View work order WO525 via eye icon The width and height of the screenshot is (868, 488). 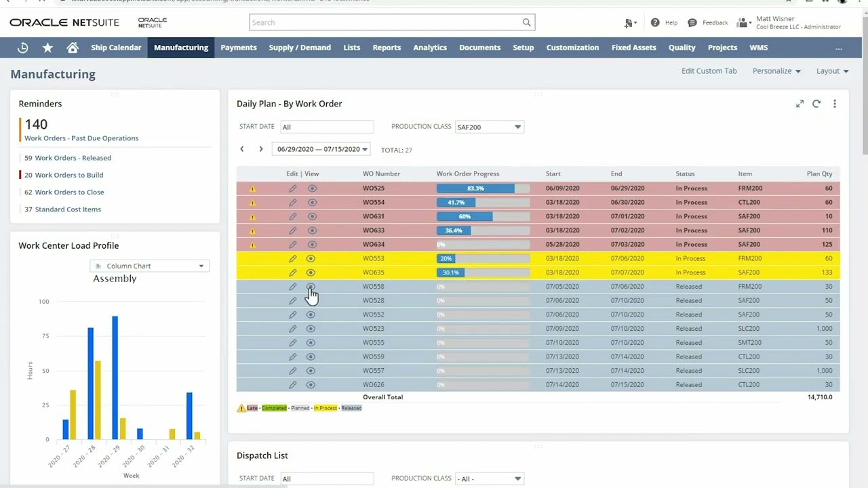click(312, 188)
